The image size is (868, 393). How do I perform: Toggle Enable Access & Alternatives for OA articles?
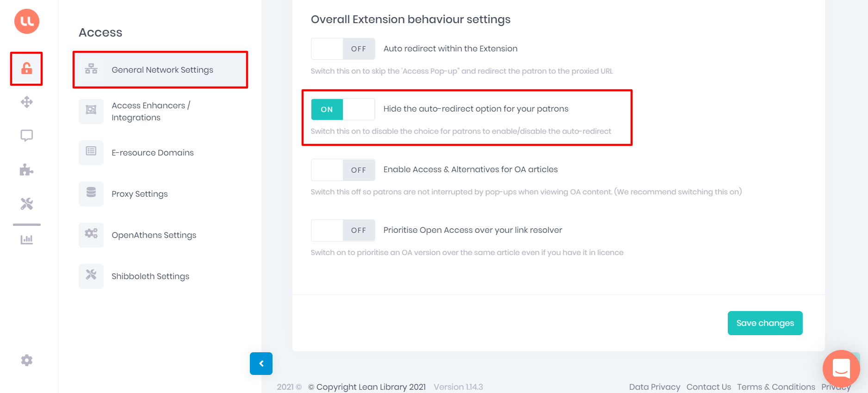343,170
